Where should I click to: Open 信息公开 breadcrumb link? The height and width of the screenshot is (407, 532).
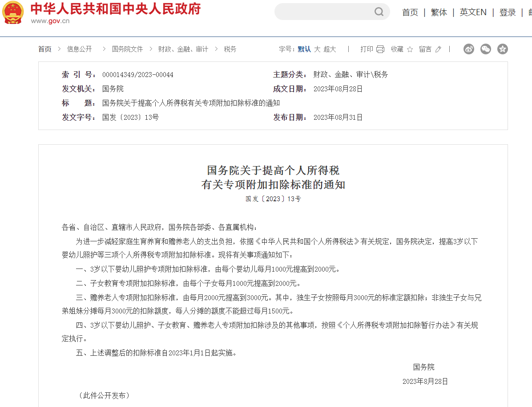(x=80, y=49)
